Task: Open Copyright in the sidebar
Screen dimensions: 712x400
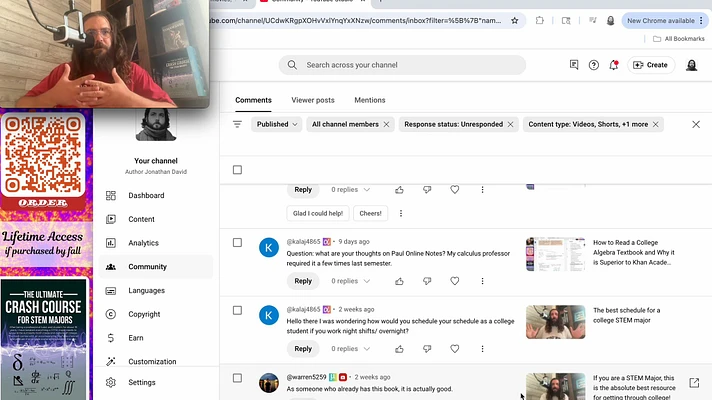Action: point(156,314)
